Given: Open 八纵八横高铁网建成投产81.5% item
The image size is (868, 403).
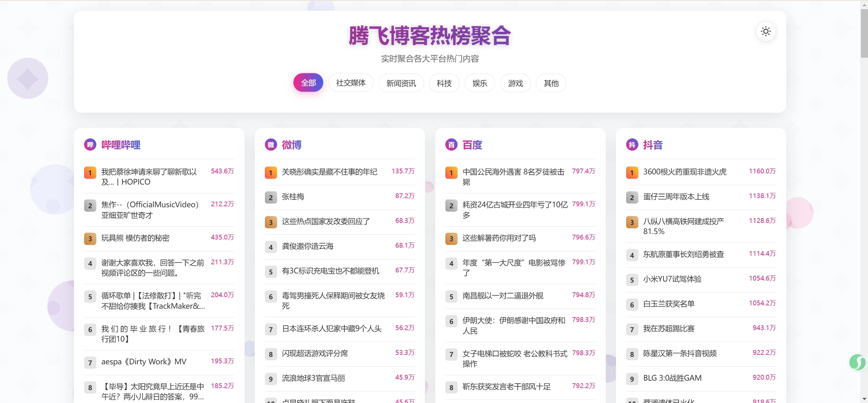Looking at the screenshot, I should coord(701,226).
